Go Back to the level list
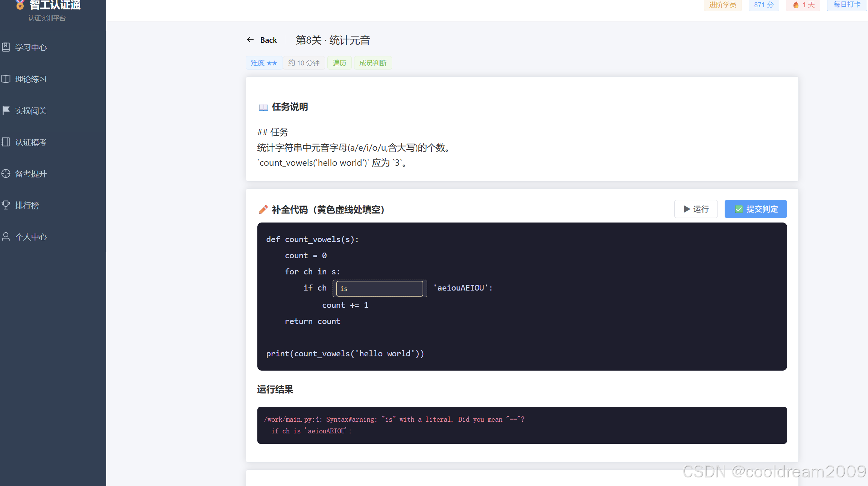The image size is (868, 486). [x=262, y=40]
